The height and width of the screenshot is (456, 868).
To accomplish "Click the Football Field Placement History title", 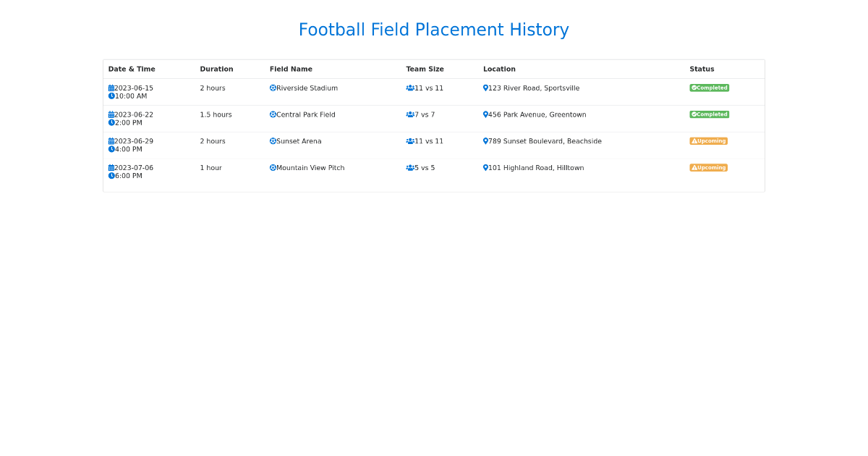I will pyautogui.click(x=434, y=30).
